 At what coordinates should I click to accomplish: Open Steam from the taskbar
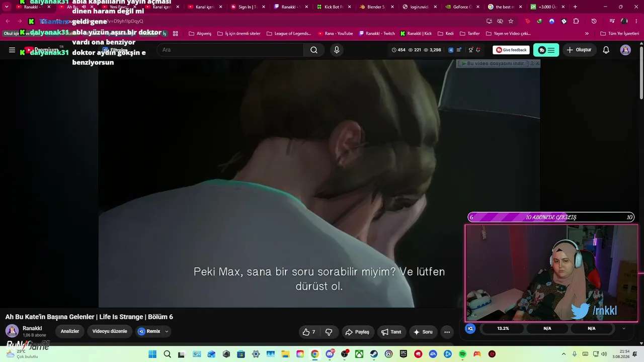pos(374,354)
